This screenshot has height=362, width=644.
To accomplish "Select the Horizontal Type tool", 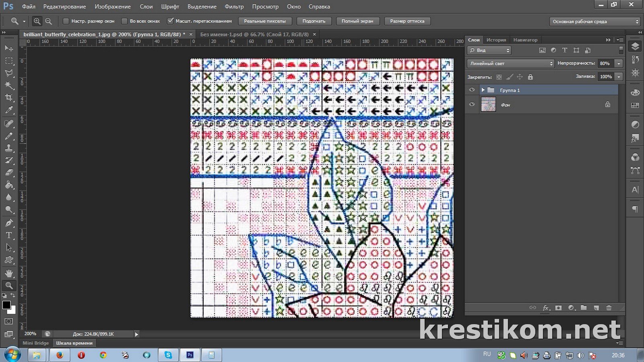I will pyautogui.click(x=9, y=235).
